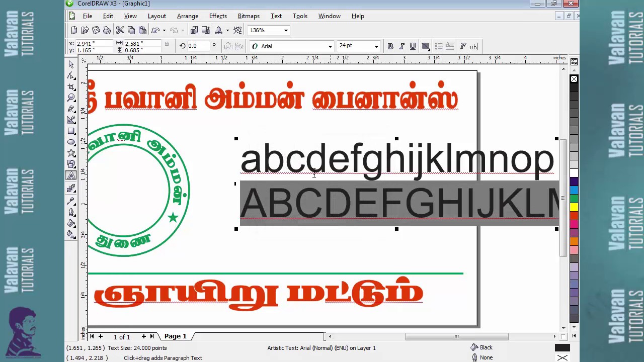Toggle Underline text formatting
The width and height of the screenshot is (644, 362).
413,46
